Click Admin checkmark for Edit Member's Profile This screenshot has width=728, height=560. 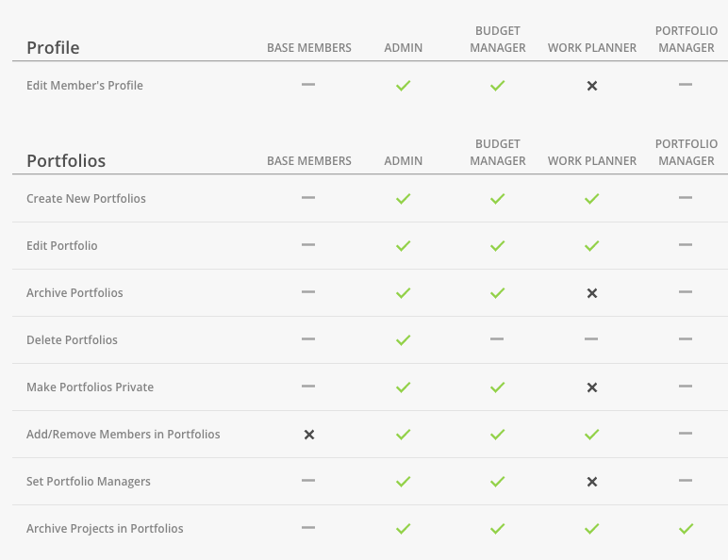pos(403,86)
